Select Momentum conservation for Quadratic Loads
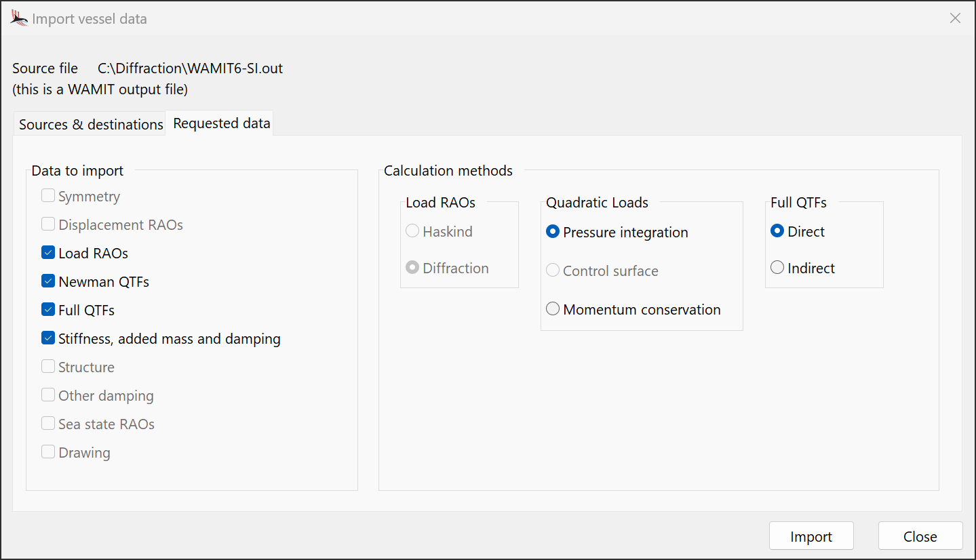976x560 pixels. pyautogui.click(x=553, y=308)
